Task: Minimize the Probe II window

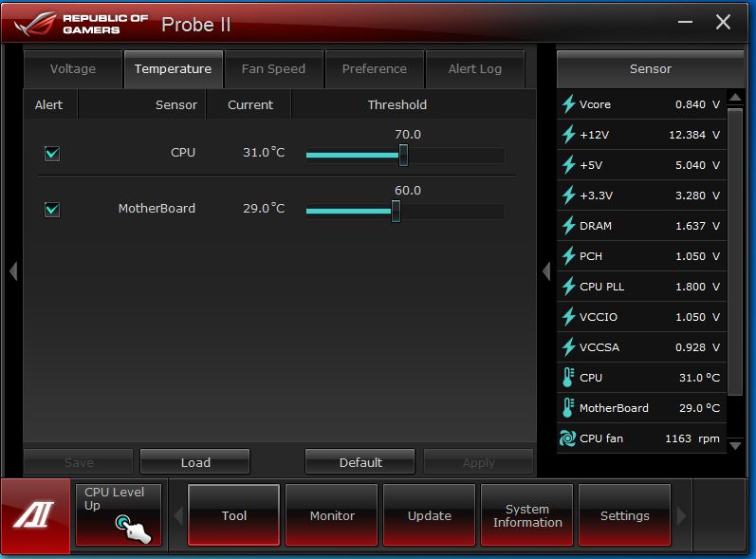Action: coord(685,22)
